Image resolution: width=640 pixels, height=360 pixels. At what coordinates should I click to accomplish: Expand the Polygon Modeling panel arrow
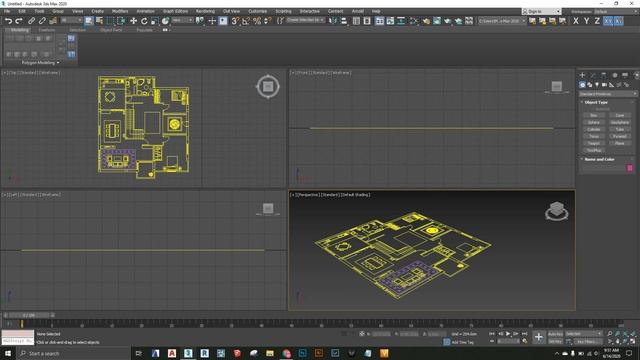pos(58,63)
